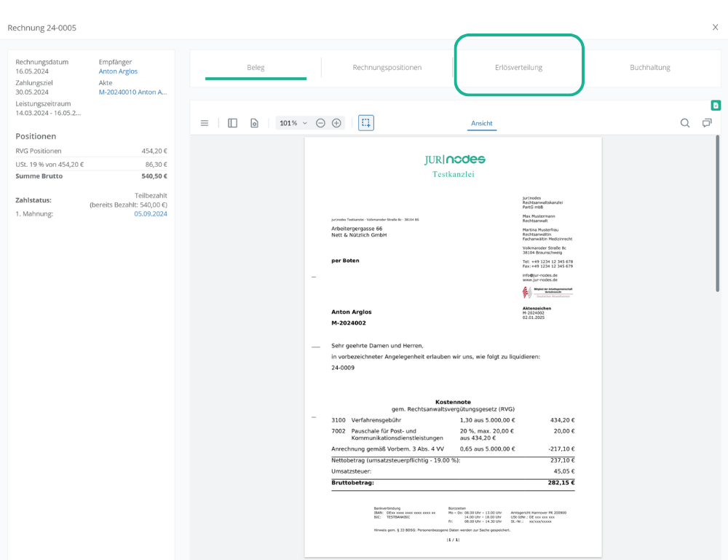Close the Rechnung 24-0005 dialog
728x560 pixels.
click(715, 27)
